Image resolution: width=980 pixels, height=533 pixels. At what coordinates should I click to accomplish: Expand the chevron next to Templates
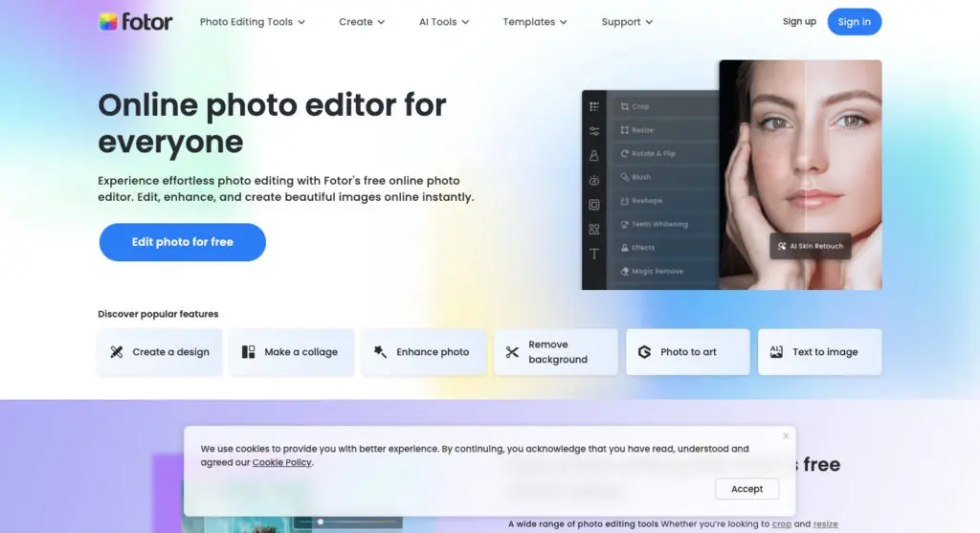(563, 23)
